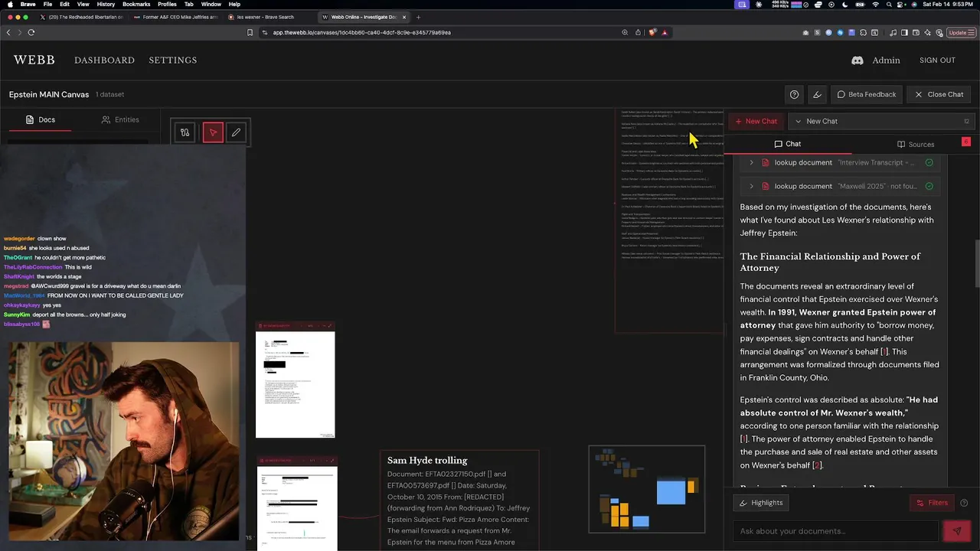Open the red sources count badge
The image size is (980, 551).
(x=966, y=142)
